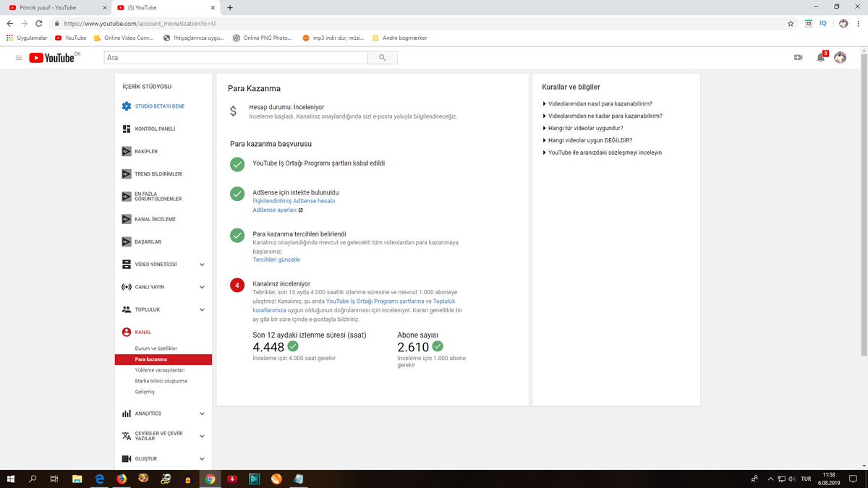Screen dimensions: 868x488
Task: Open the upload video camera icon
Action: (x=799, y=58)
